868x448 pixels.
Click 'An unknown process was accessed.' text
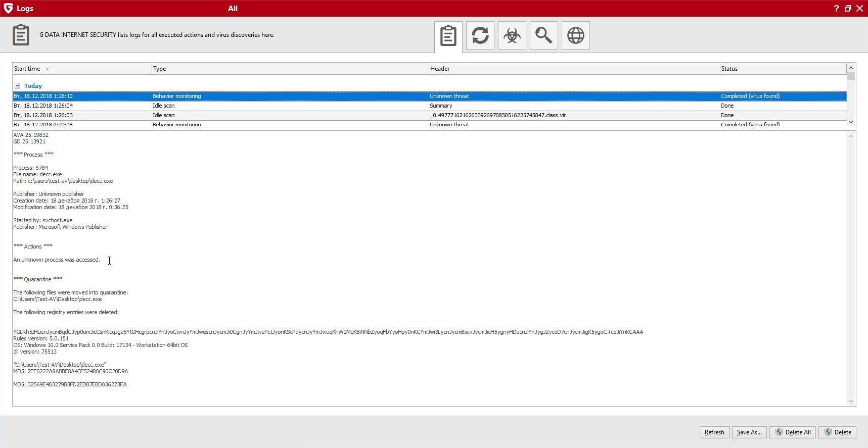tap(57, 260)
